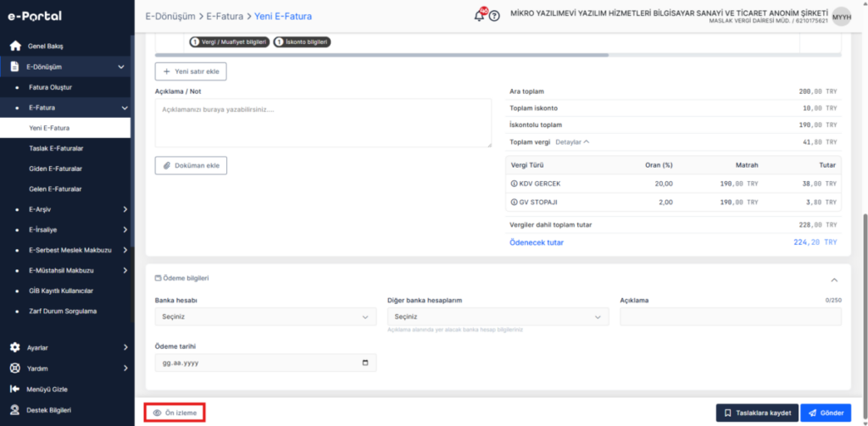Click the Ön izleme button

(x=175, y=412)
